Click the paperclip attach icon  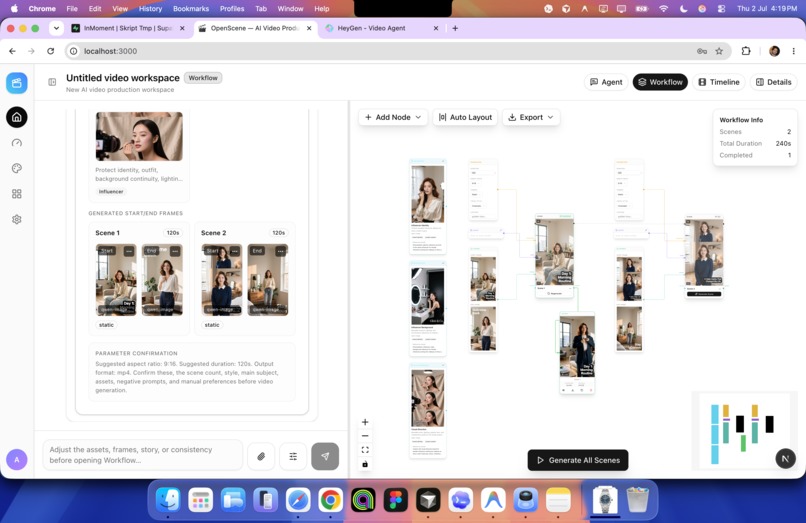coord(261,456)
